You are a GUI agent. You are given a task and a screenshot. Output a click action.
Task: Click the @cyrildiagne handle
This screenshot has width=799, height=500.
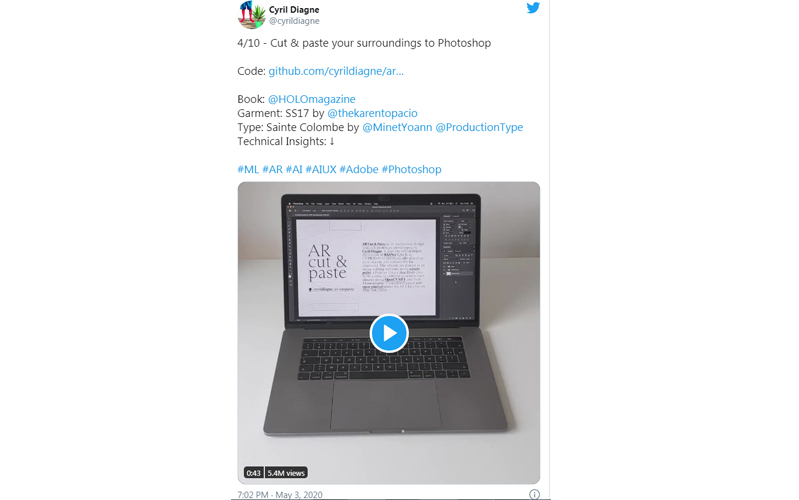(x=294, y=21)
